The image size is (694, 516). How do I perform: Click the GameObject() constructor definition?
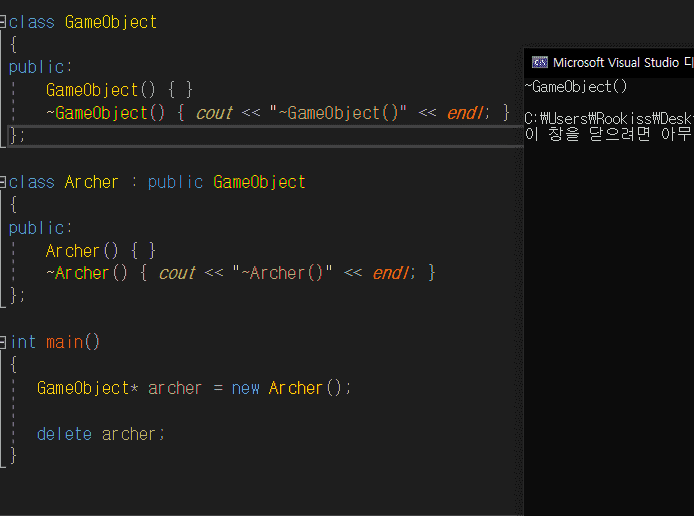[119, 90]
